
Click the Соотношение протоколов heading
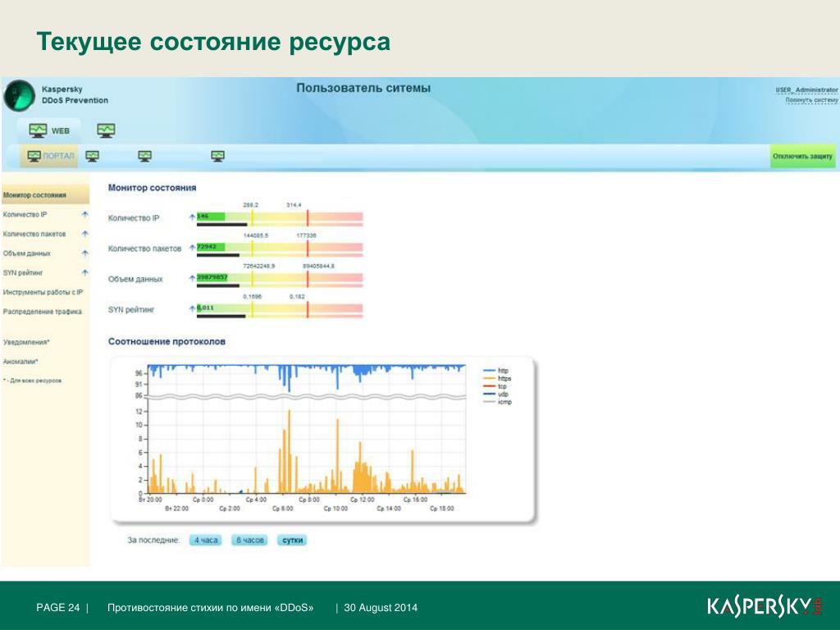pyautogui.click(x=167, y=341)
